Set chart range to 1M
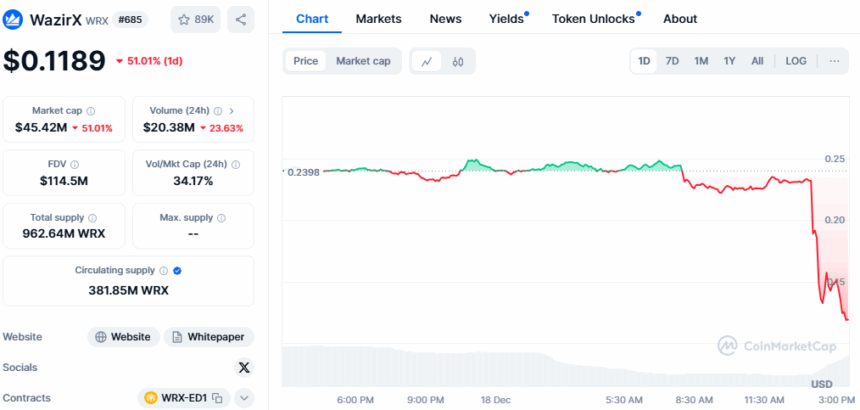Viewport: 860px width, 410px height. (701, 61)
